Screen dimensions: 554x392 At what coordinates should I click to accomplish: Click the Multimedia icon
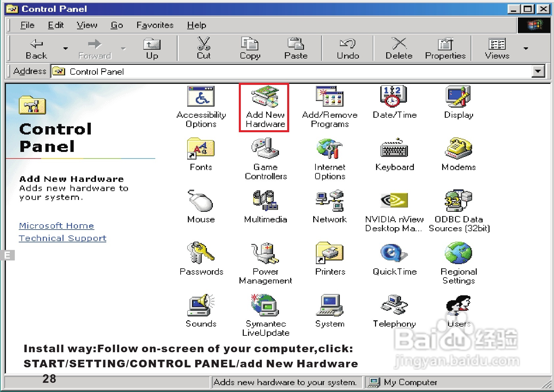(265, 200)
